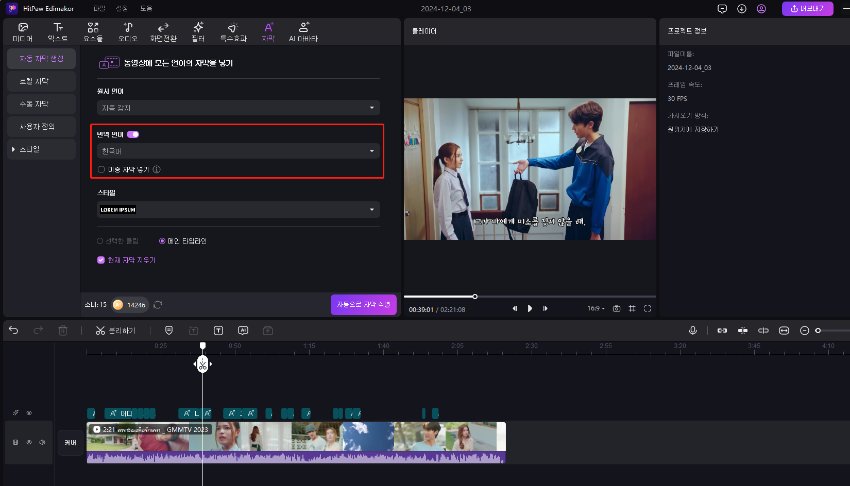The height and width of the screenshot is (486, 850).
Task: Open the translation language dropdown
Action: tap(238, 151)
